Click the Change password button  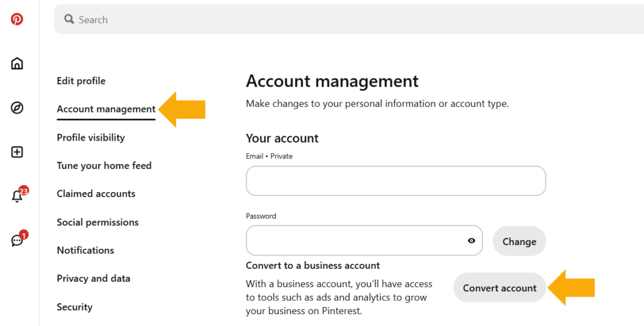pyautogui.click(x=519, y=242)
